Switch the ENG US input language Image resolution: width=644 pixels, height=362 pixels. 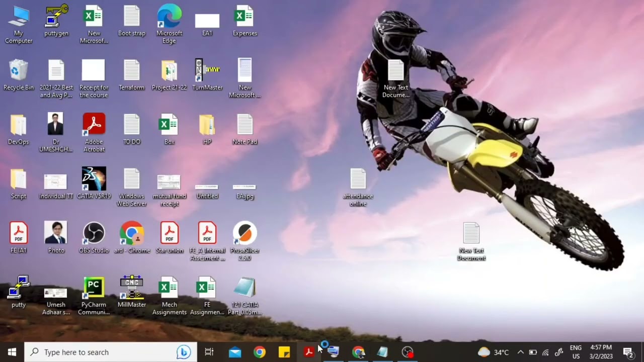click(576, 352)
